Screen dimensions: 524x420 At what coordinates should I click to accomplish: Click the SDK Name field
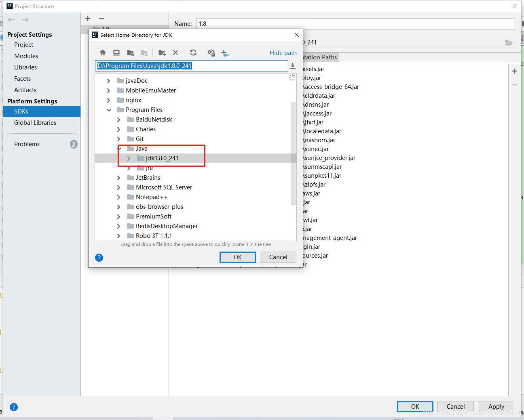[x=355, y=24]
